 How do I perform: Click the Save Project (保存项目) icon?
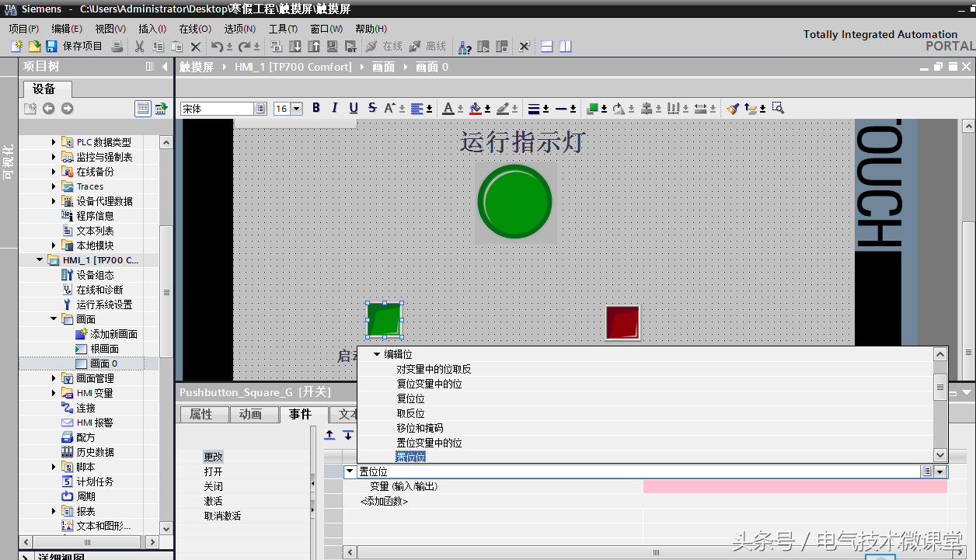click(x=51, y=47)
